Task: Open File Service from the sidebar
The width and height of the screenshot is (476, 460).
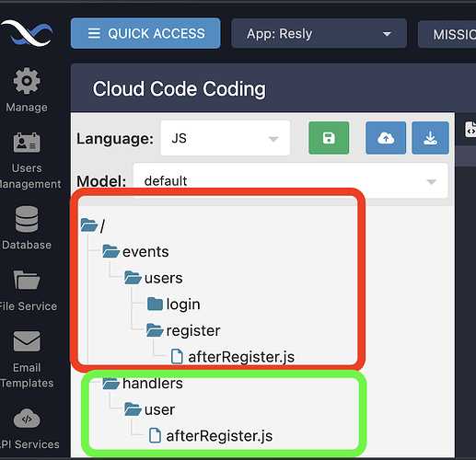Action: [x=28, y=291]
